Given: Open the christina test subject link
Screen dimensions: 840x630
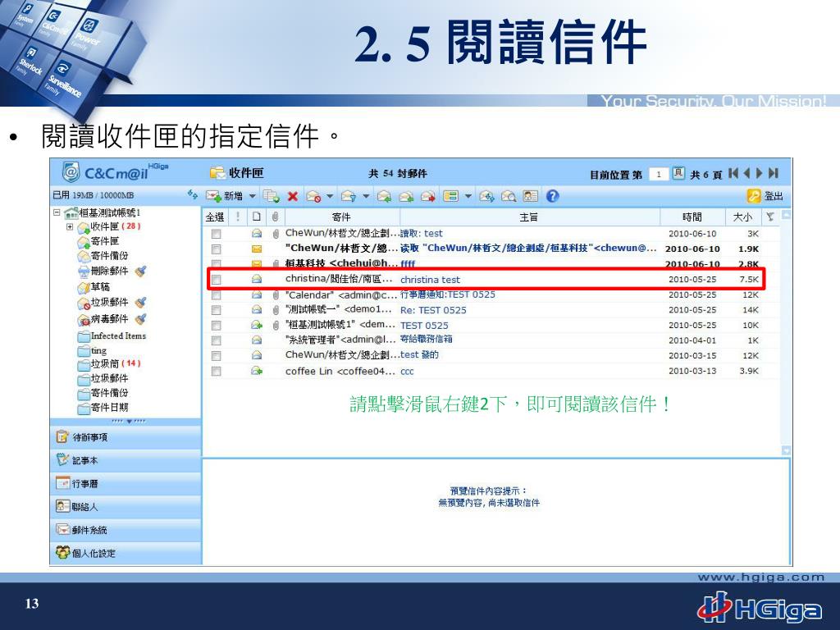Looking at the screenshot, I should [x=430, y=280].
